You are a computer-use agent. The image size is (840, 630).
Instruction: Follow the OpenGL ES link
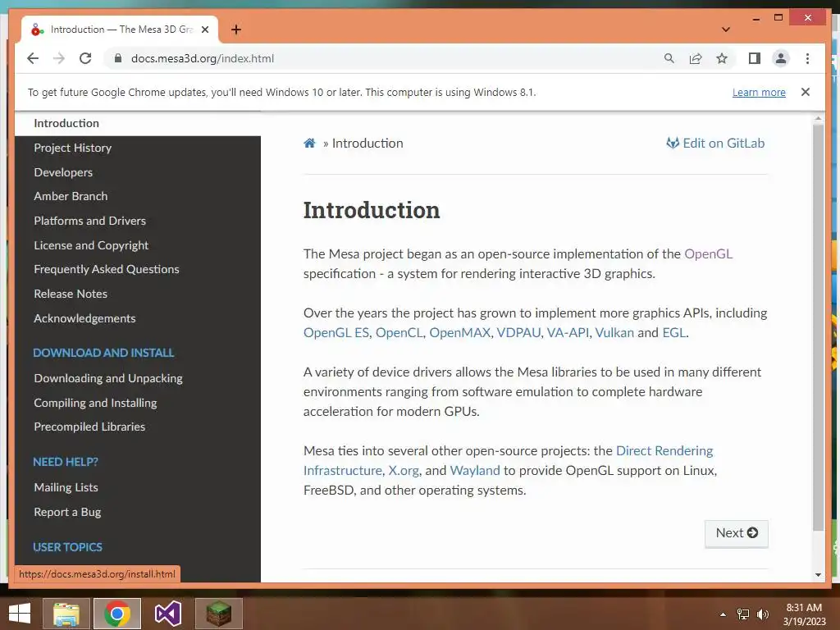(336, 333)
